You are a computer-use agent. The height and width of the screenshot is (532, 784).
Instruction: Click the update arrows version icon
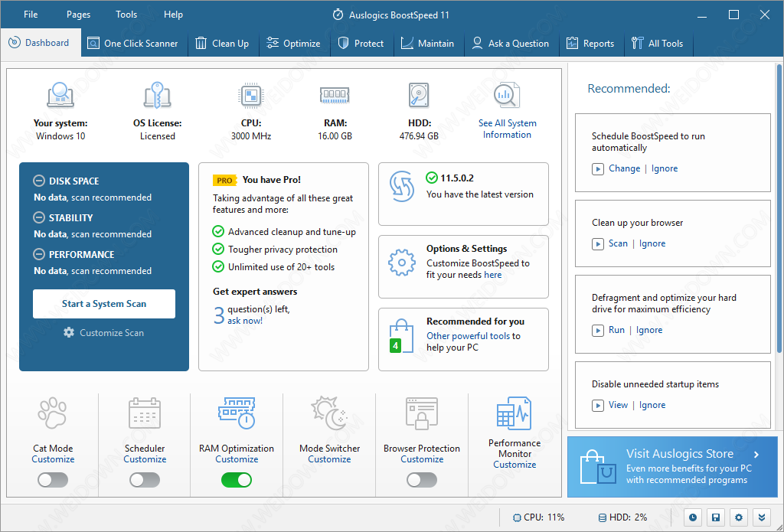[x=402, y=187]
